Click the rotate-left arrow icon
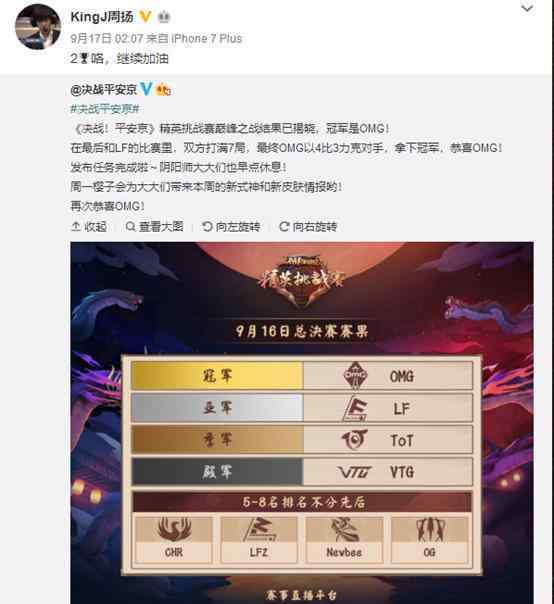The height and width of the screenshot is (604, 554). click(x=207, y=226)
